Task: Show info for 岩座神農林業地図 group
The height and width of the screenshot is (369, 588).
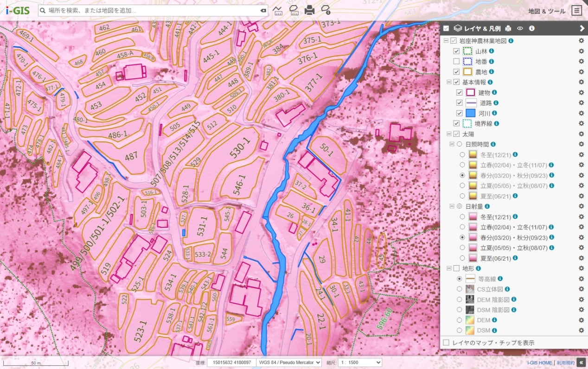Action: tap(511, 41)
